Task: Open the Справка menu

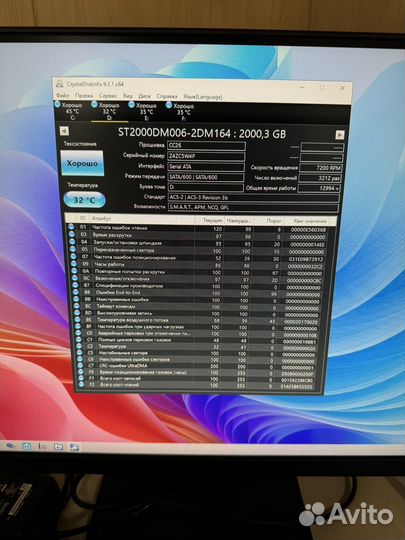Action: pos(167,96)
